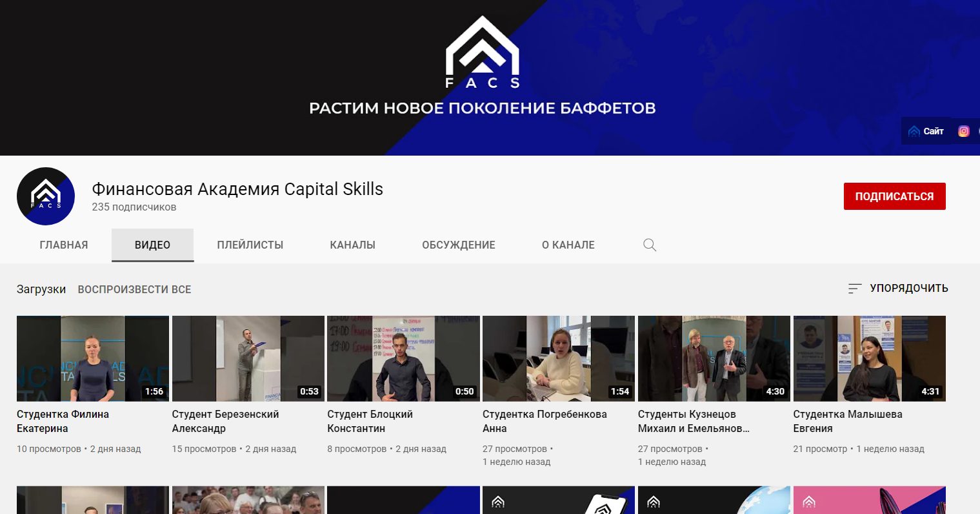Play the Блоцкий Константин video thumbnail
Screen dimensions: 980x514
[403, 358]
